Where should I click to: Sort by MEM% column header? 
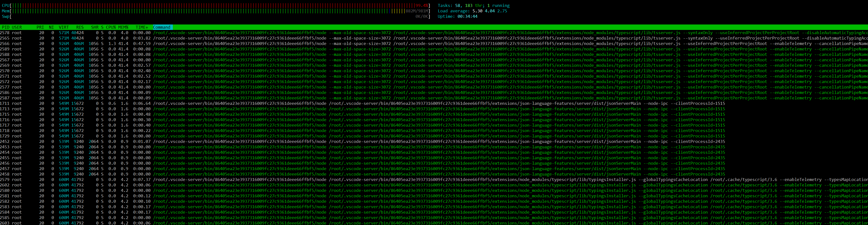[123, 27]
